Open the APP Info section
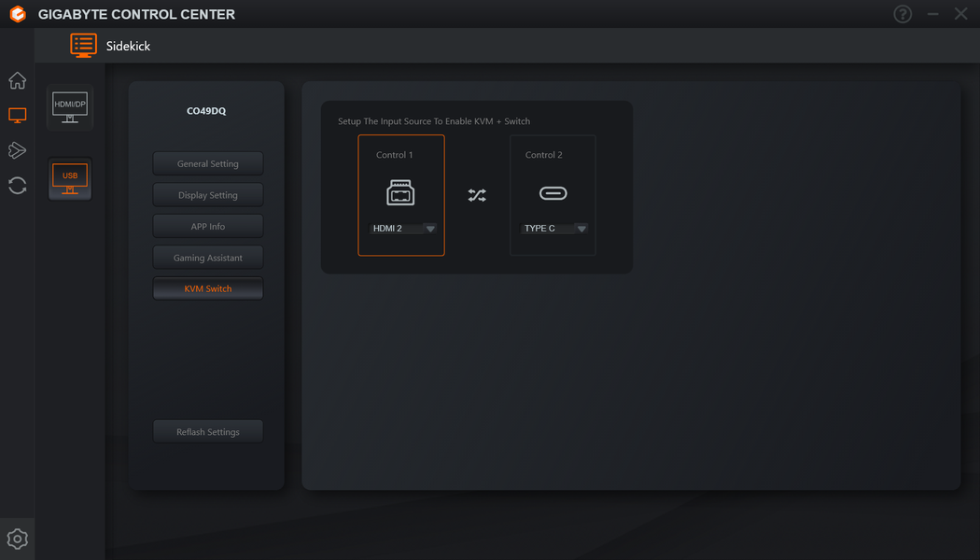The height and width of the screenshot is (560, 980). pos(208,226)
